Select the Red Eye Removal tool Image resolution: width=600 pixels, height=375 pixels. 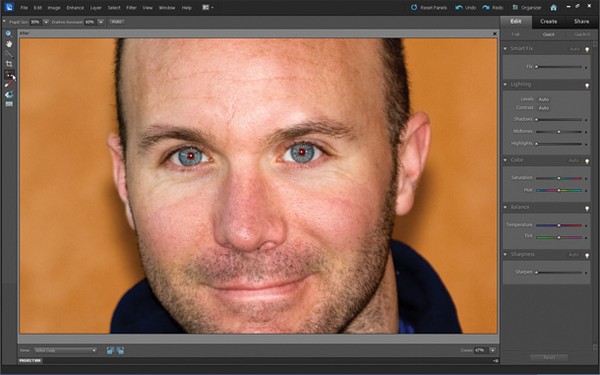(9, 75)
